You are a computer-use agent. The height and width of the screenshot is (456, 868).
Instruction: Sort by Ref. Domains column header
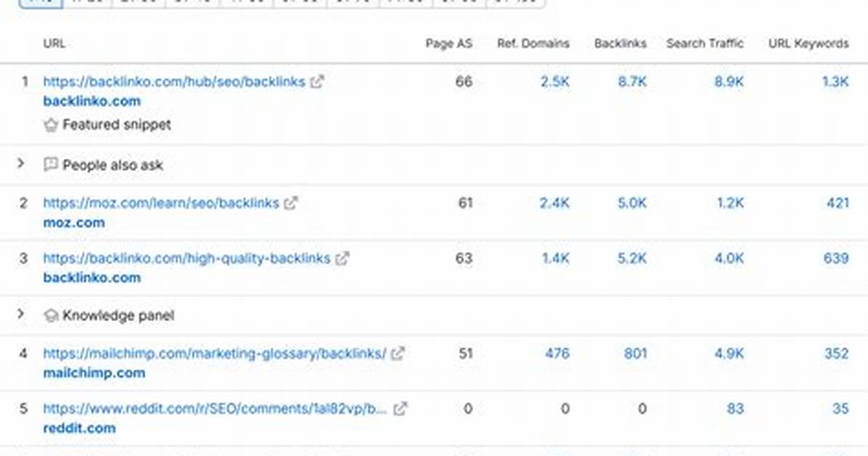pyautogui.click(x=533, y=44)
